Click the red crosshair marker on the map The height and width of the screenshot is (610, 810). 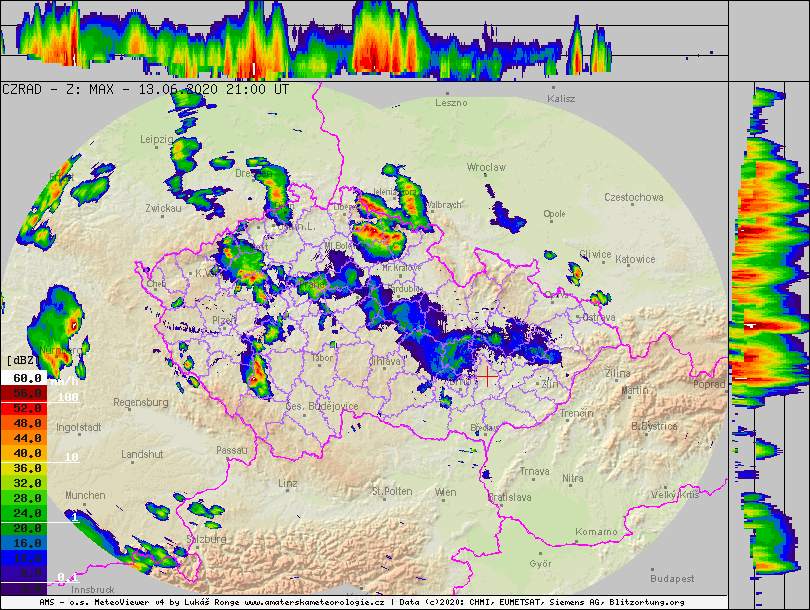click(487, 377)
